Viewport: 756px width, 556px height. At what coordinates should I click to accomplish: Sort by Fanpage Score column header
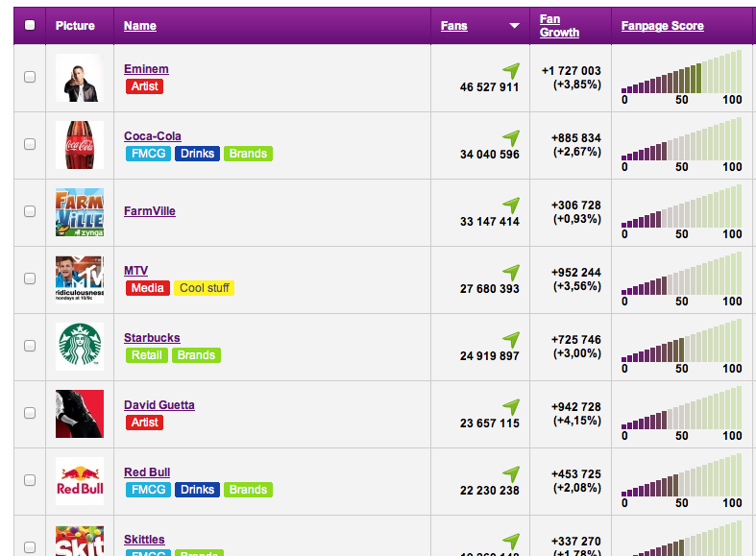(x=662, y=26)
